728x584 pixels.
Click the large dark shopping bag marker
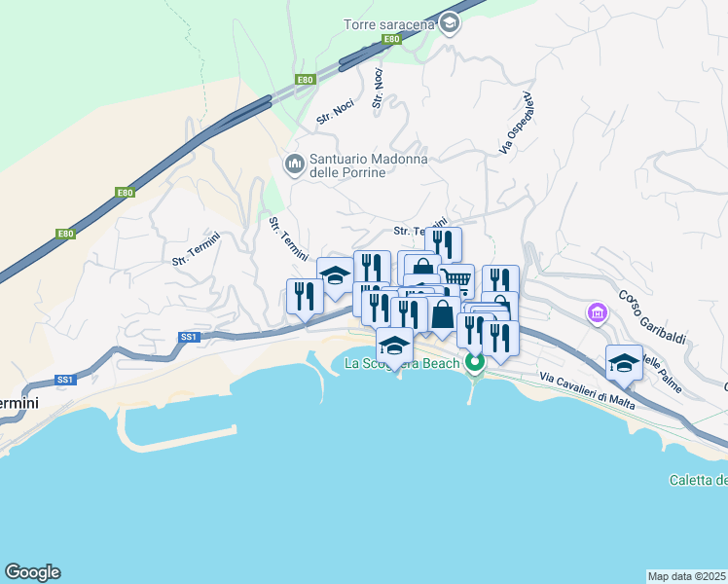pos(443,314)
